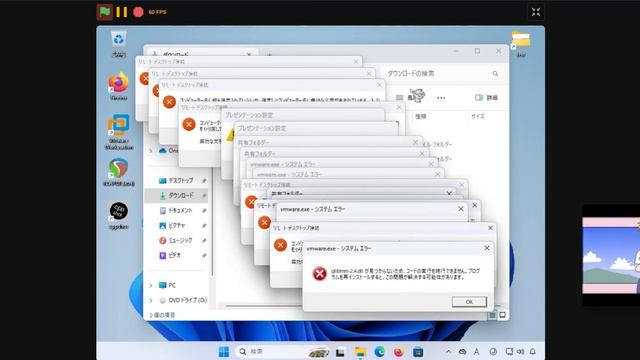Viewport: 640px width, 360px height.
Task: Unpin ミュージック using its pin icon
Action: (204, 240)
